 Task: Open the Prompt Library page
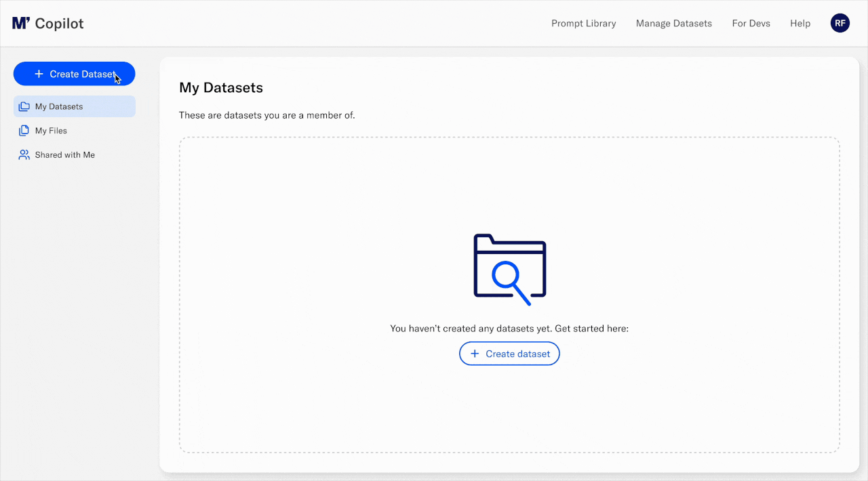pyautogui.click(x=583, y=23)
